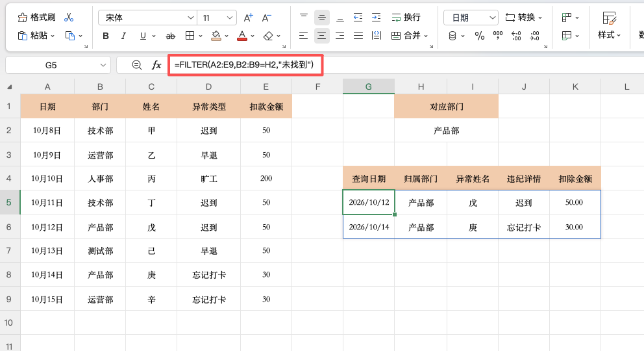Click the increase indent icon
The height and width of the screenshot is (351, 644).
click(377, 18)
